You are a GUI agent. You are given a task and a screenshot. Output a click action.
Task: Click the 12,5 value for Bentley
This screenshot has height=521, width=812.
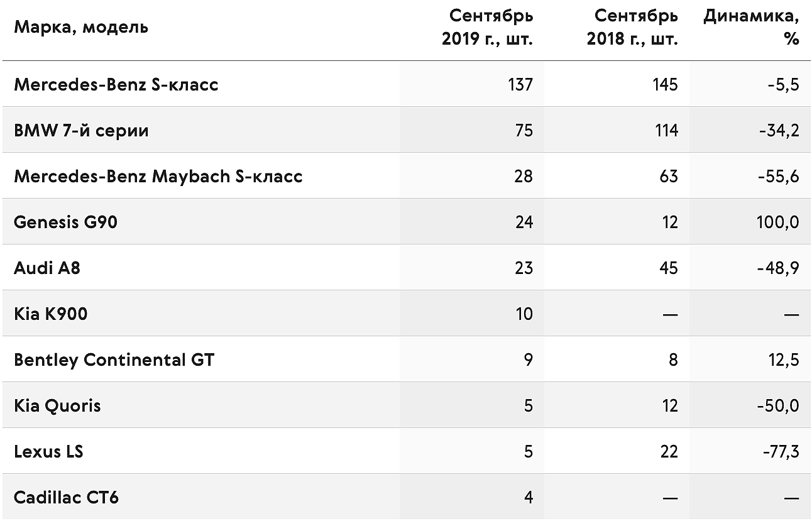[x=783, y=359]
